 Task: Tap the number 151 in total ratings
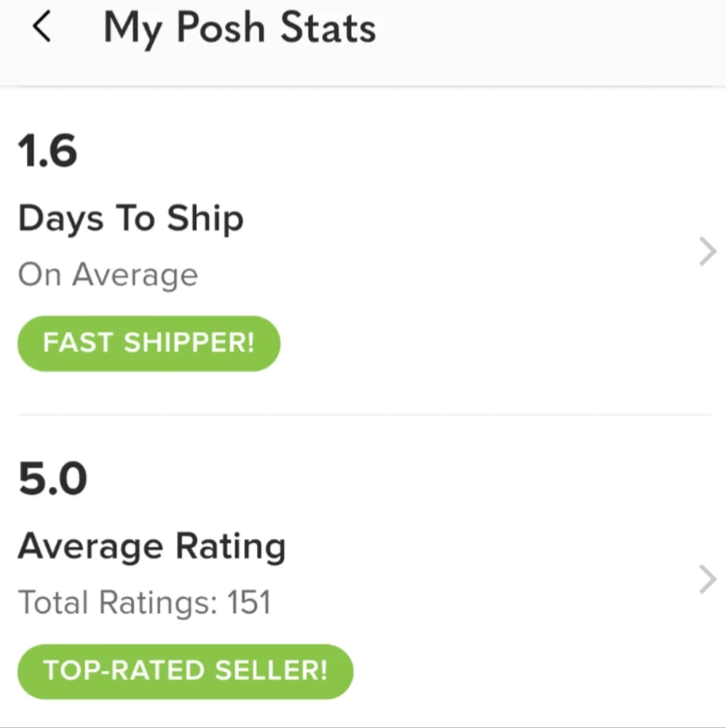248,603
